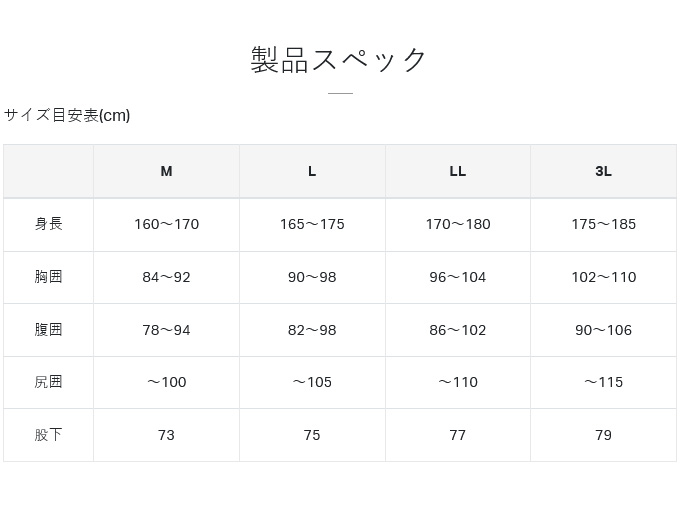Select the サイズ目安表(cm) label

67,115
